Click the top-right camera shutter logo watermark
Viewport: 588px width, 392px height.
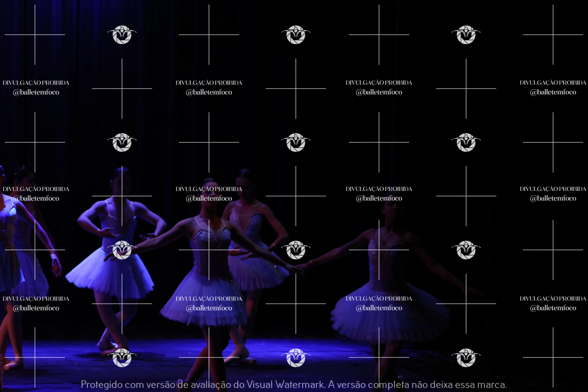click(x=466, y=35)
